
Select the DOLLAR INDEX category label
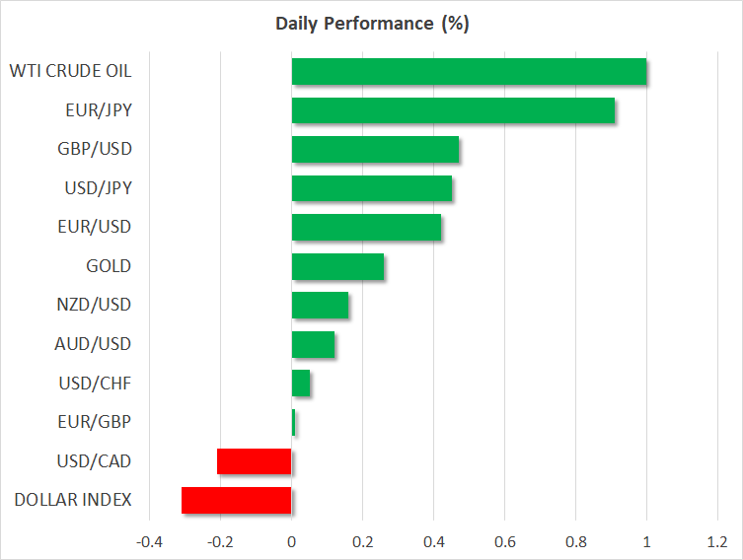pos(72,500)
